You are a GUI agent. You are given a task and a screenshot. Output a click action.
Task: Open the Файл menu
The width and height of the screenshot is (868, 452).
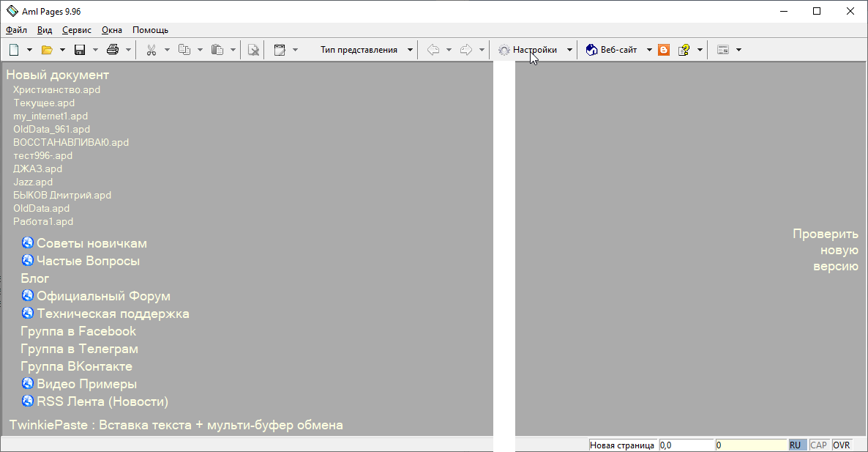pos(17,30)
